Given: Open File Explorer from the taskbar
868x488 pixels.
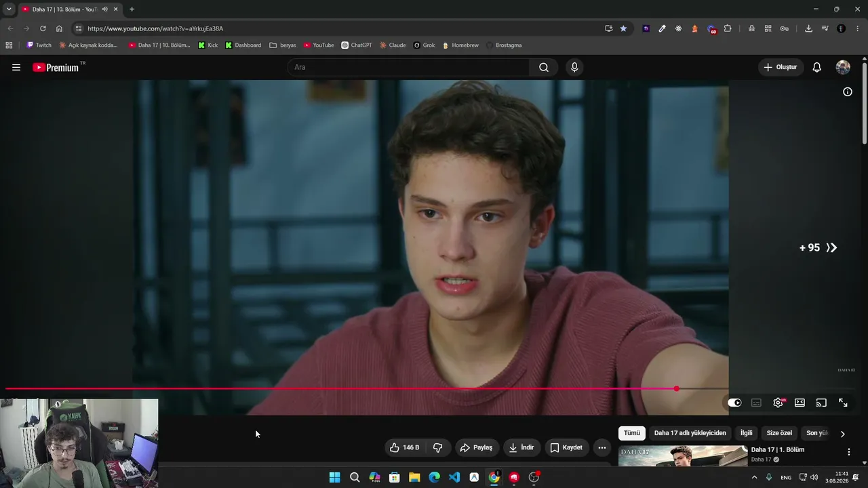Looking at the screenshot, I should point(414,477).
